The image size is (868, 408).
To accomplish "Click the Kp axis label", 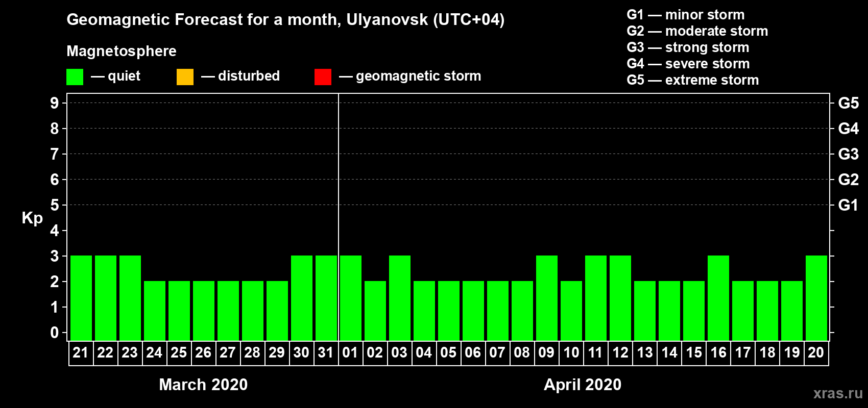I will pyautogui.click(x=32, y=218).
